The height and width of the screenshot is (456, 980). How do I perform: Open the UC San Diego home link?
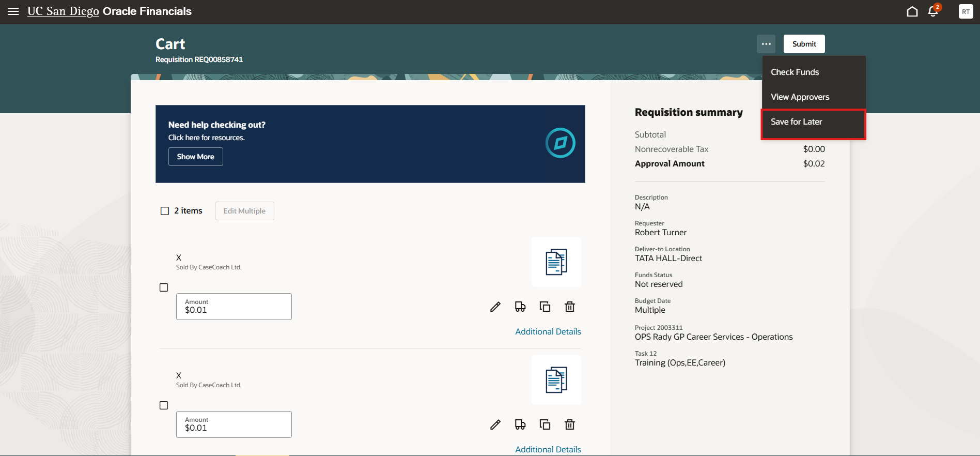[63, 11]
